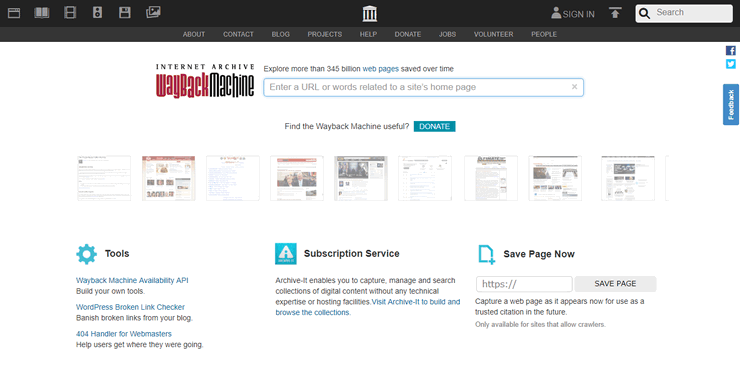This screenshot has width=740, height=365.
Task: Open the VOLUNTEER menu item
Action: pos(494,34)
